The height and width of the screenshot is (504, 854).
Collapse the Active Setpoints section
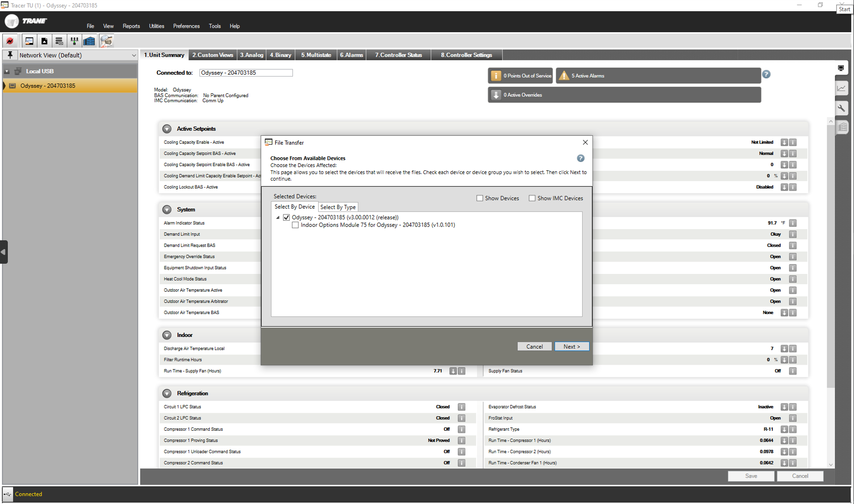(167, 129)
